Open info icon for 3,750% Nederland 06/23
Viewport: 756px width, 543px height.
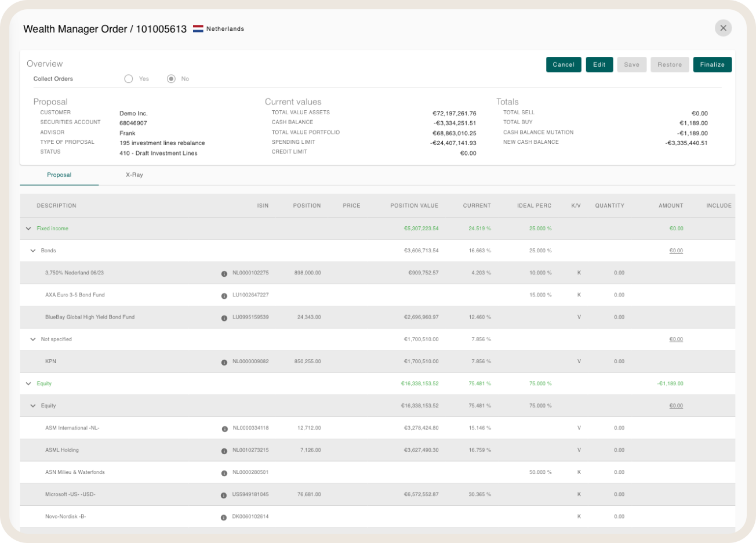pos(224,273)
